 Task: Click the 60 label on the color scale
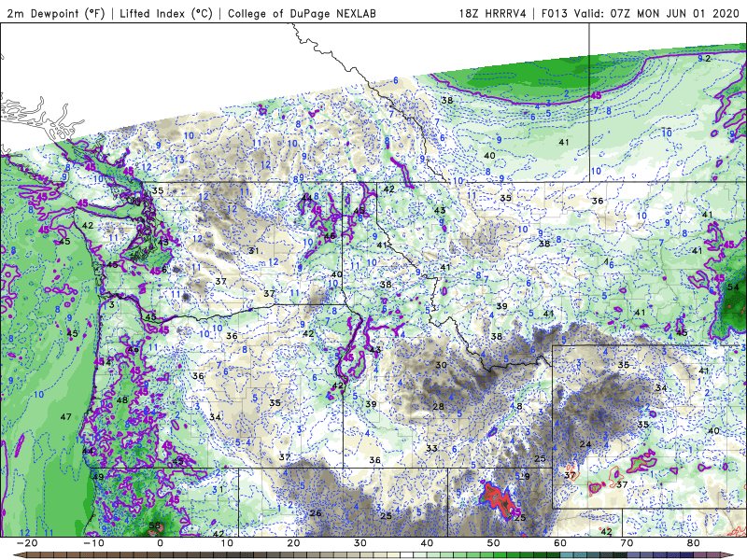click(560, 543)
